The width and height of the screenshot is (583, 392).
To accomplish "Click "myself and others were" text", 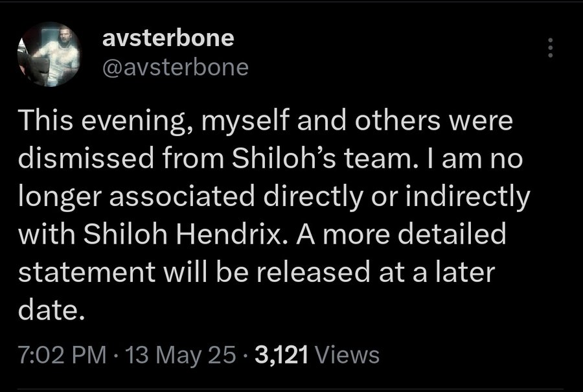I will coord(357,121).
